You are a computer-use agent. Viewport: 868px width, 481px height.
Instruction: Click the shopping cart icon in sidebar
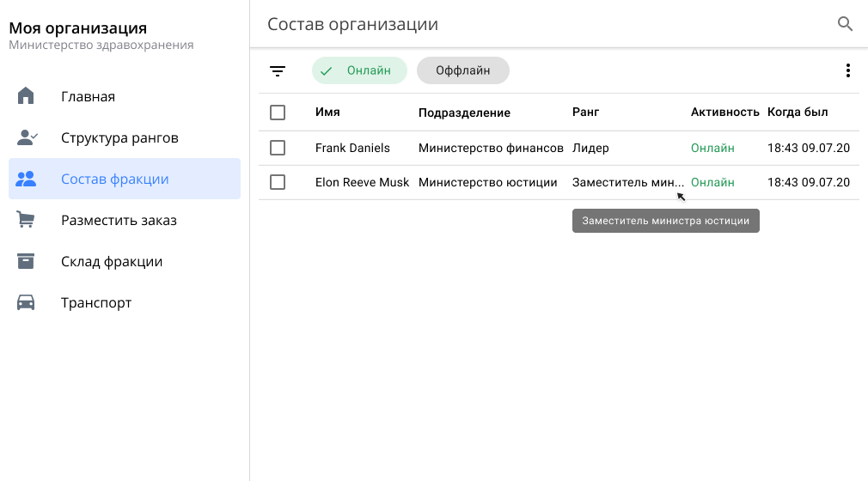27,220
